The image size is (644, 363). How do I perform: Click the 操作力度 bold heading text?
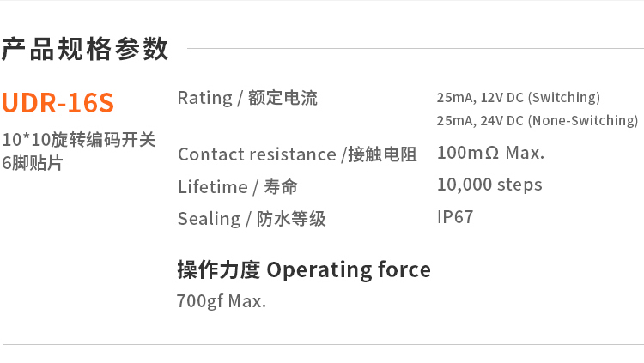click(218, 269)
